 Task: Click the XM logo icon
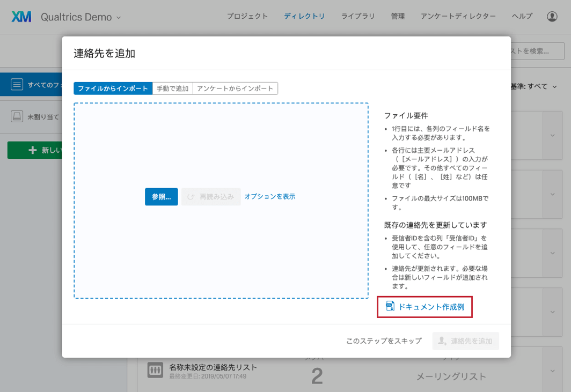coord(21,17)
